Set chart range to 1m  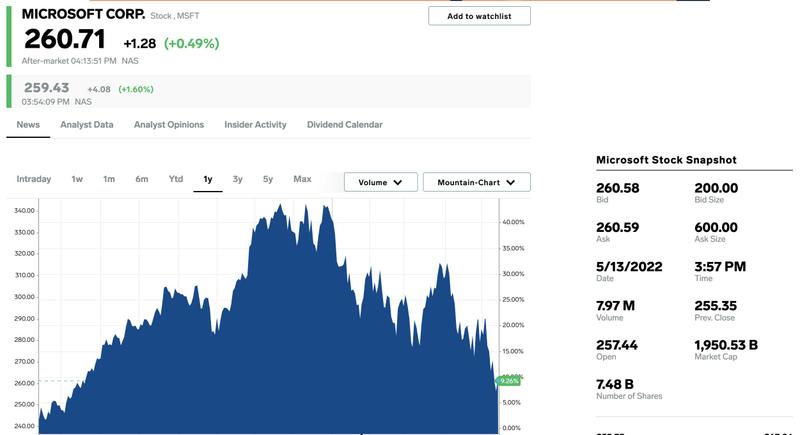(x=109, y=179)
